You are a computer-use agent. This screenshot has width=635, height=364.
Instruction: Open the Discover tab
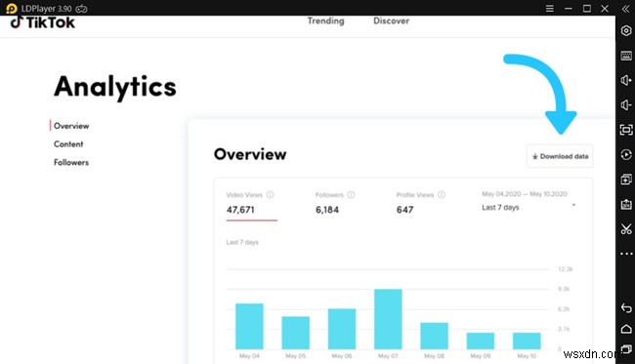[x=391, y=20]
